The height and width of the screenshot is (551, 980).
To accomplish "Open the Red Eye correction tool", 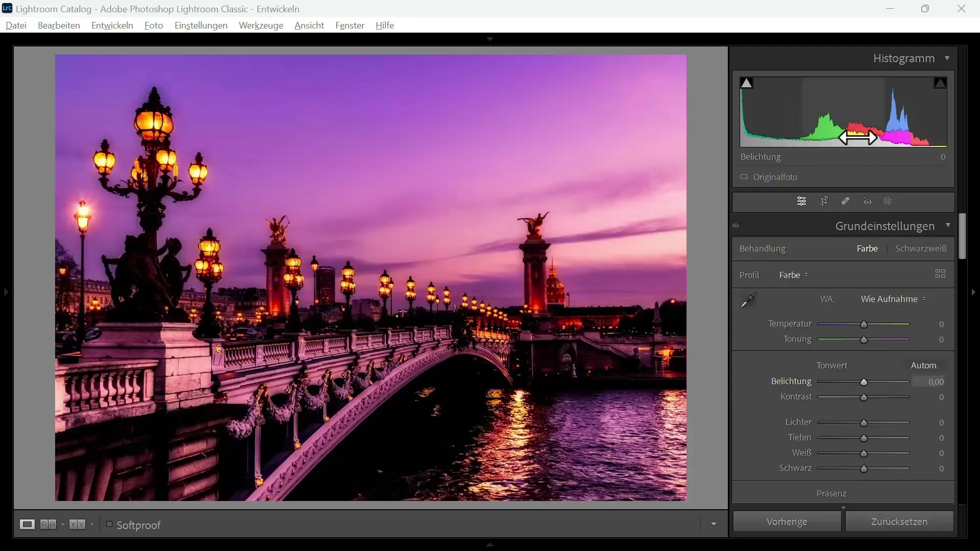I will coord(867,202).
